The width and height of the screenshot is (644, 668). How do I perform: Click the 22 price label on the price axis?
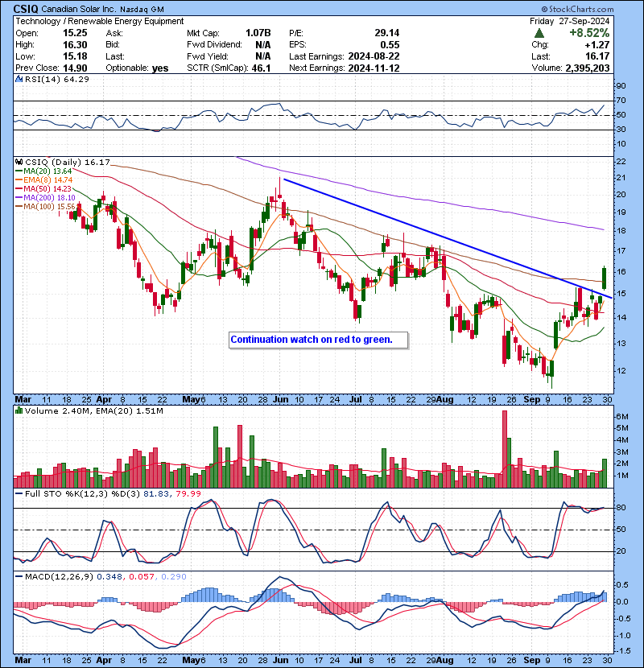[621, 162]
